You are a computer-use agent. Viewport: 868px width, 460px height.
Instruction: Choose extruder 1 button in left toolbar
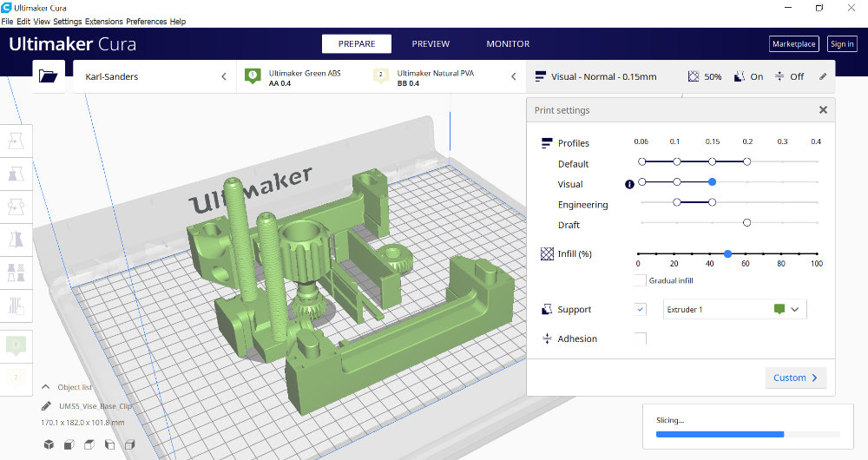pyautogui.click(x=16, y=345)
